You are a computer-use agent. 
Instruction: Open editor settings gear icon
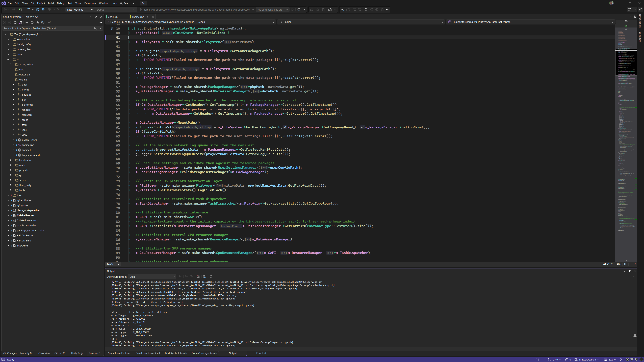635,17
